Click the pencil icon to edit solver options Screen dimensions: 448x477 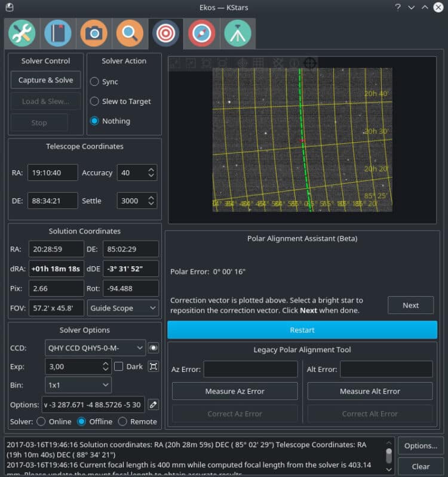point(154,405)
